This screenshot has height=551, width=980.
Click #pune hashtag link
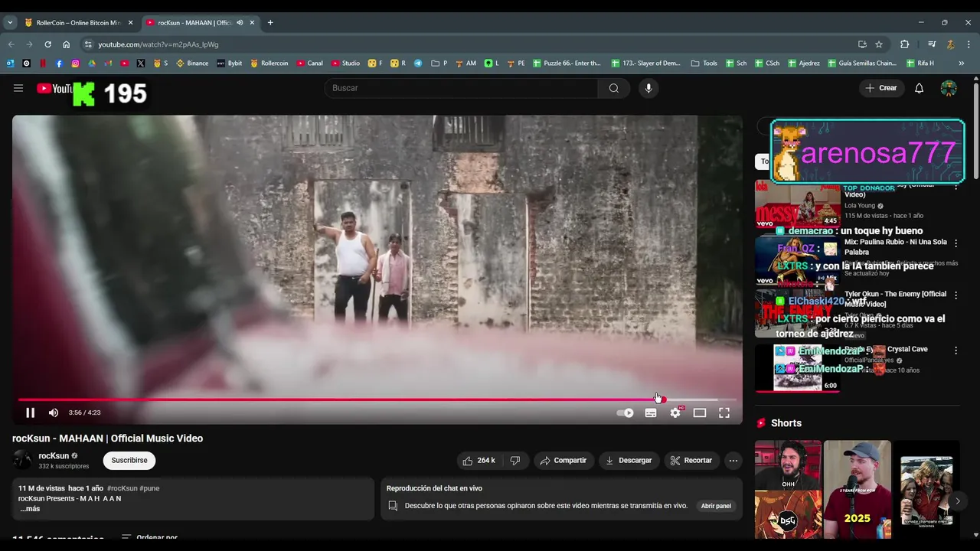click(149, 488)
